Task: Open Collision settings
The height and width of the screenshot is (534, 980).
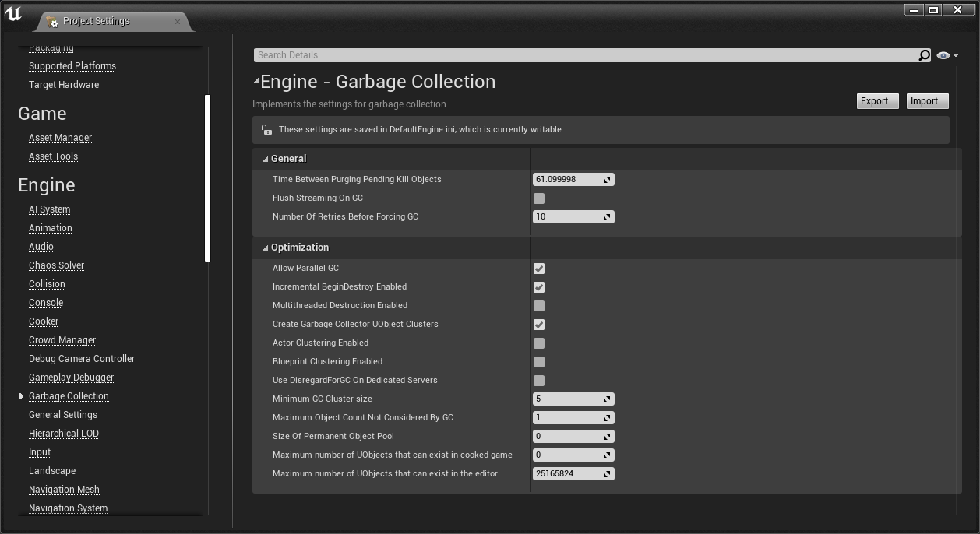Action: click(47, 284)
